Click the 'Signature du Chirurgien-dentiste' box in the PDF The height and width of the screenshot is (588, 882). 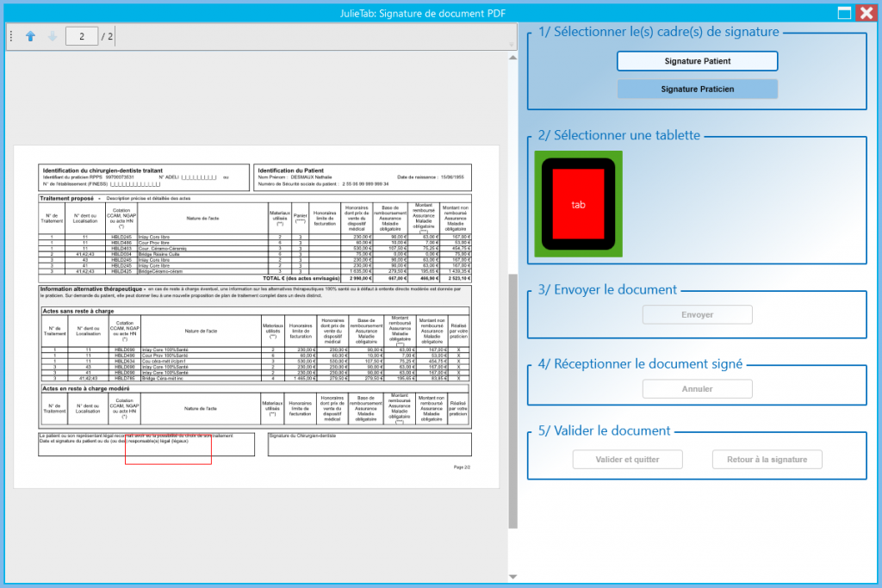click(x=370, y=444)
